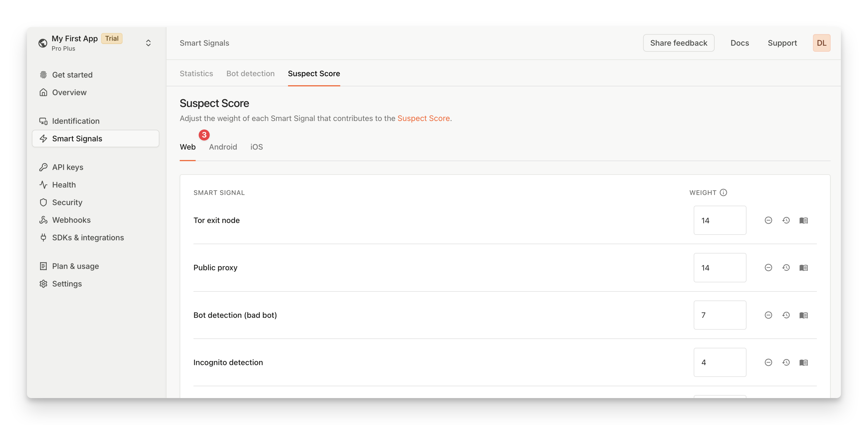Open Health page from sidebar
Viewport: 868px width, 425px height.
click(x=64, y=185)
